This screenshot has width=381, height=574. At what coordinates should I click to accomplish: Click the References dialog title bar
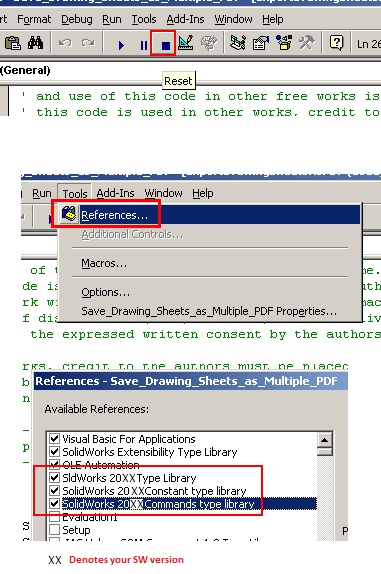tap(190, 381)
